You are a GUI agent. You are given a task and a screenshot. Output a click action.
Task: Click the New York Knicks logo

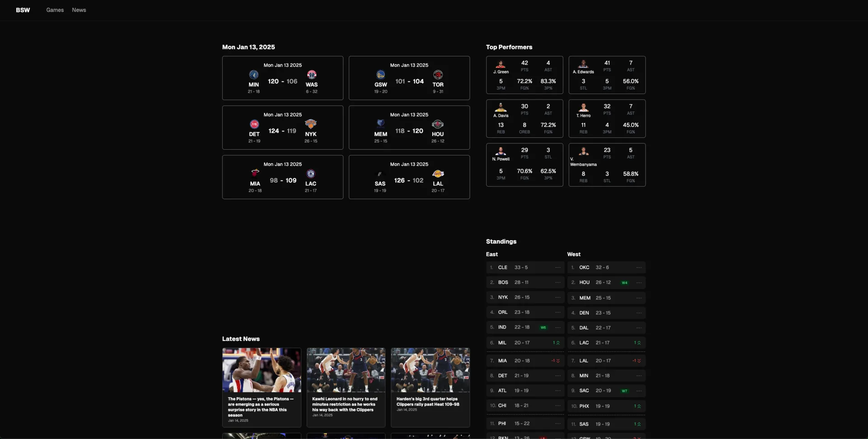click(x=311, y=124)
